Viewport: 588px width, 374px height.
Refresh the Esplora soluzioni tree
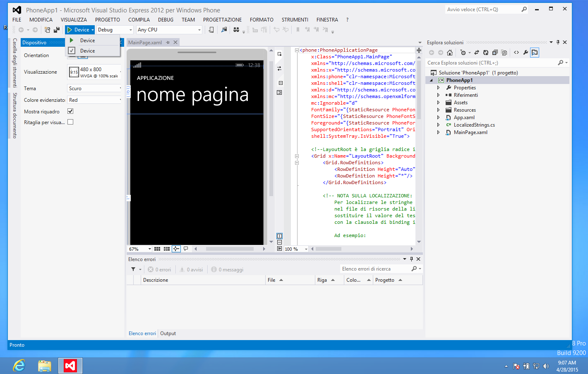click(486, 53)
